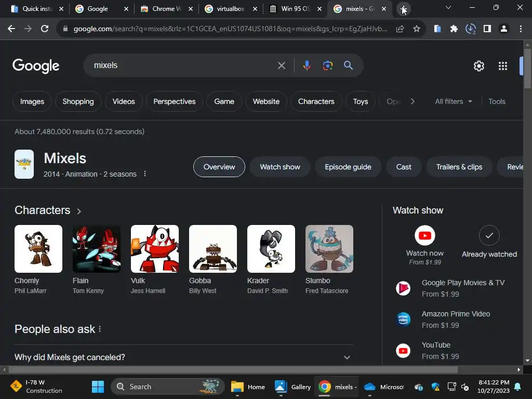Screen dimensions: 532x399
Task: Click in the Google search input field
Action: click(183, 65)
